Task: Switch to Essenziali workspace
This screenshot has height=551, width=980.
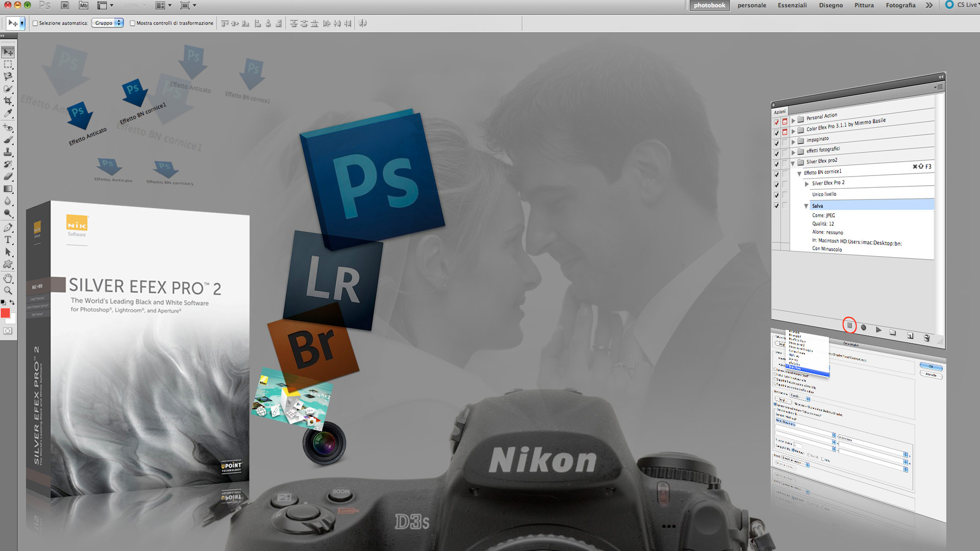Action: (x=792, y=6)
